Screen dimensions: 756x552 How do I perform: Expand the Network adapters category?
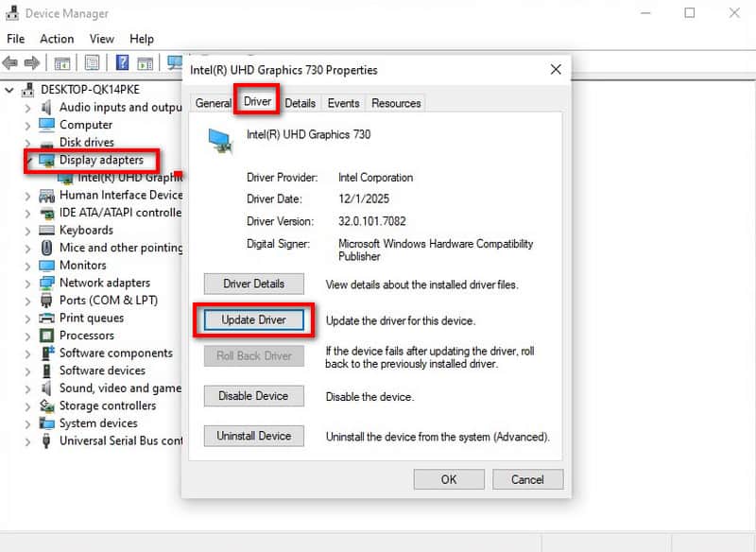[29, 283]
